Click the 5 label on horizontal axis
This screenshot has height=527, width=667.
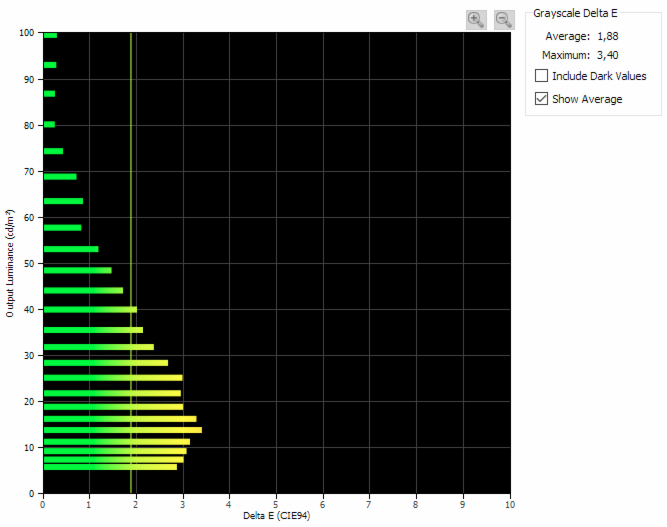[x=276, y=504]
